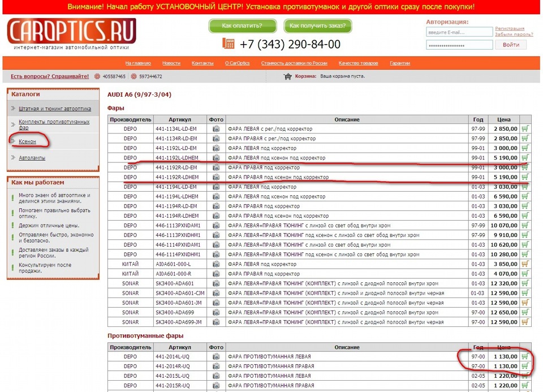The height and width of the screenshot is (392, 543).
Task: Add AI0A601-000-R to cart
Action: tap(525, 274)
